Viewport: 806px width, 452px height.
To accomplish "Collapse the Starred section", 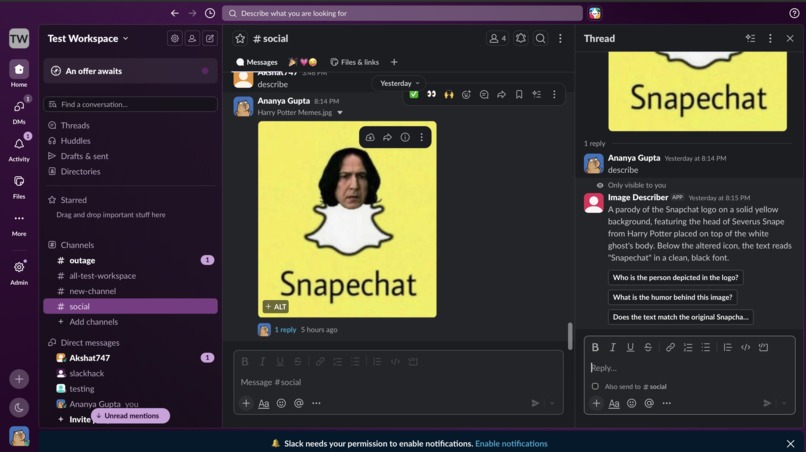I will pyautogui.click(x=67, y=200).
